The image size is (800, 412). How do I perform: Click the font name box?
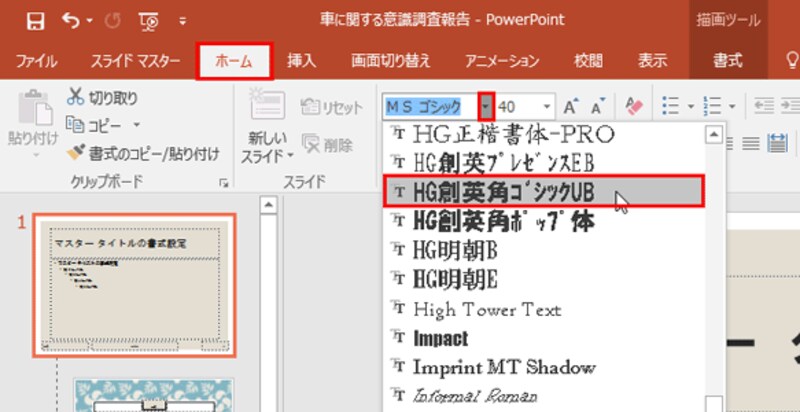(x=431, y=107)
